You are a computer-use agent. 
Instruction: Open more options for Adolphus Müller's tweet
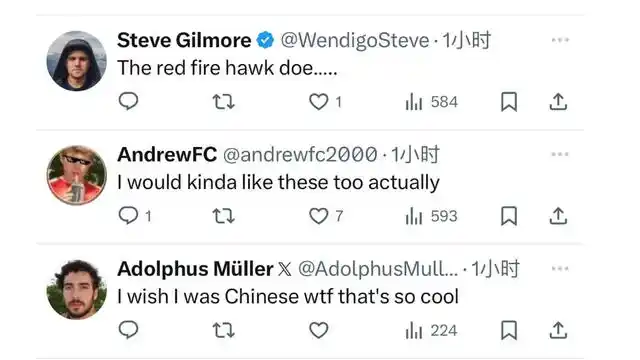[x=560, y=269]
